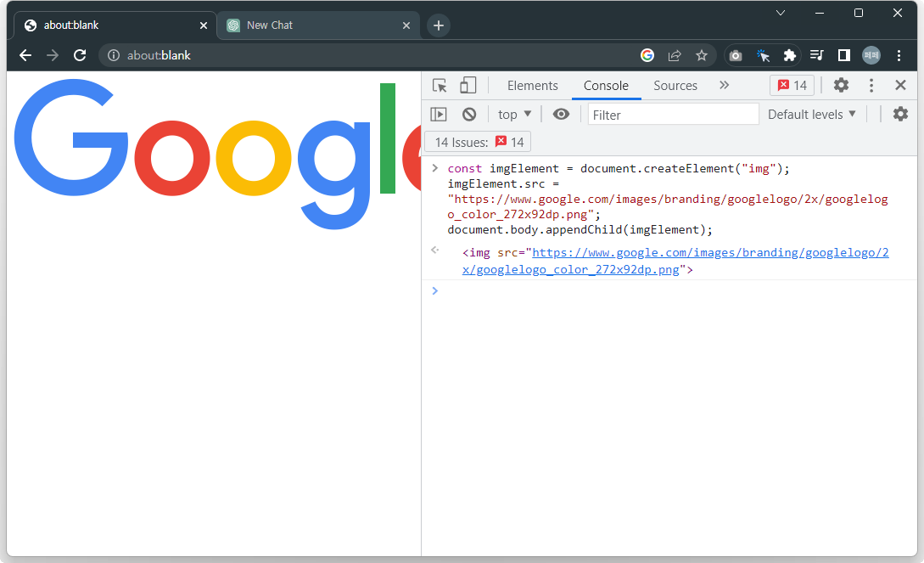Clear the console output

tap(469, 115)
